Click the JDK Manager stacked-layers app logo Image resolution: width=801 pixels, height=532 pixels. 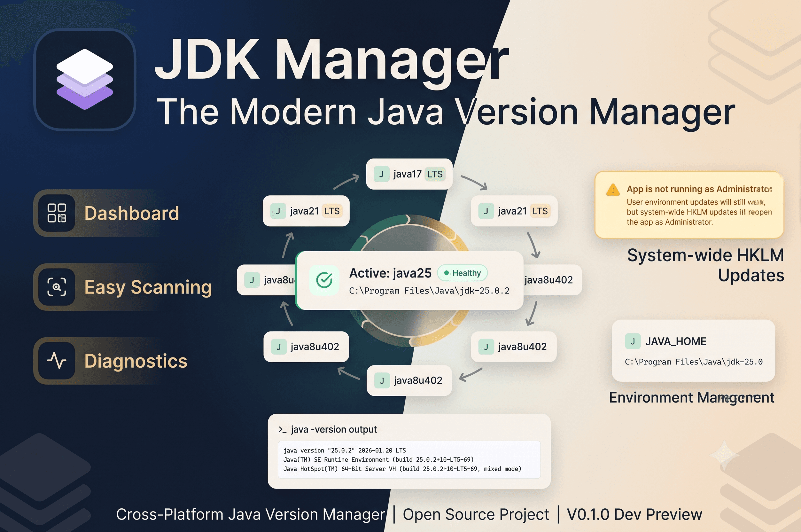point(85,79)
